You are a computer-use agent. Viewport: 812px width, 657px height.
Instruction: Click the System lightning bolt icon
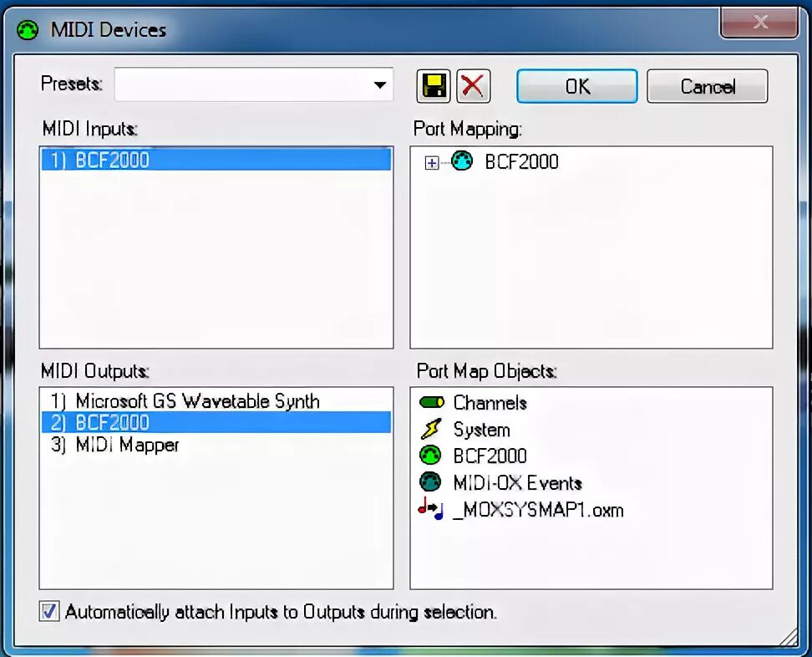click(431, 429)
